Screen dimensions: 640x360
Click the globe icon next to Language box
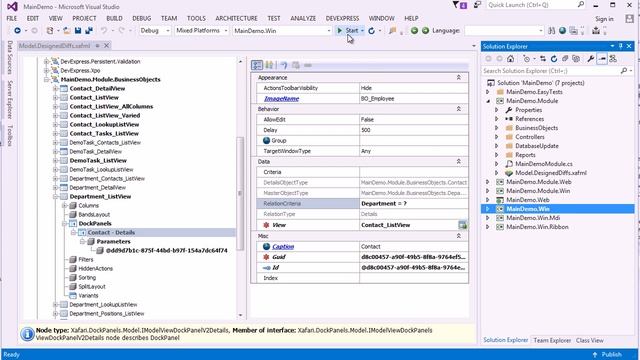point(562,31)
